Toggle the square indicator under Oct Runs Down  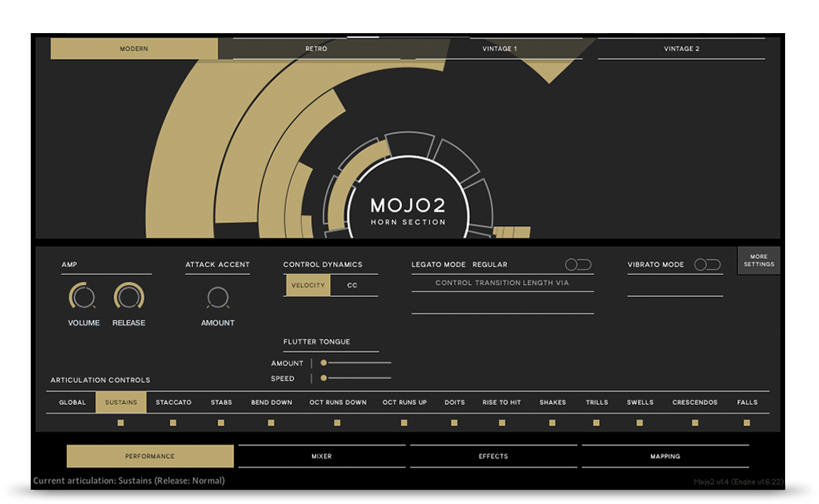pos(337,423)
